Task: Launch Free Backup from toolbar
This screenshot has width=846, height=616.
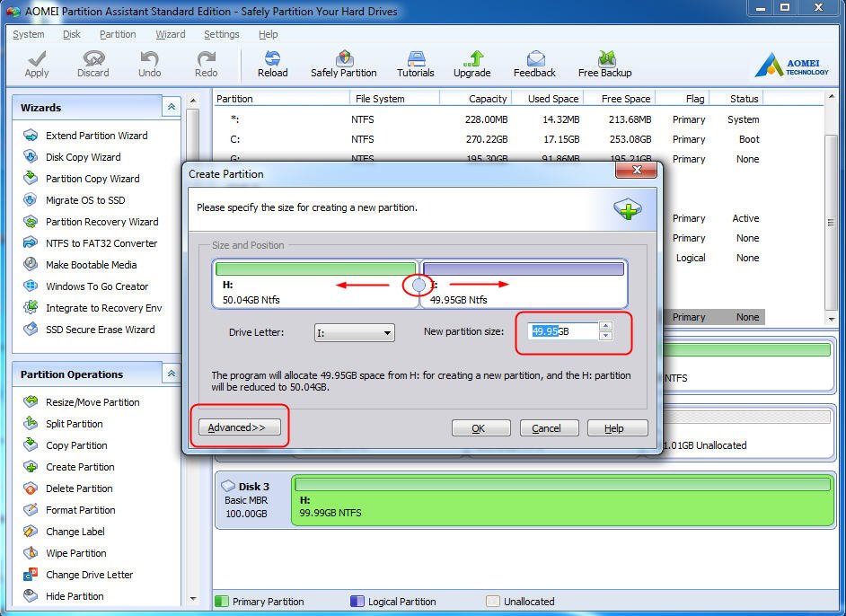Action: point(604,64)
